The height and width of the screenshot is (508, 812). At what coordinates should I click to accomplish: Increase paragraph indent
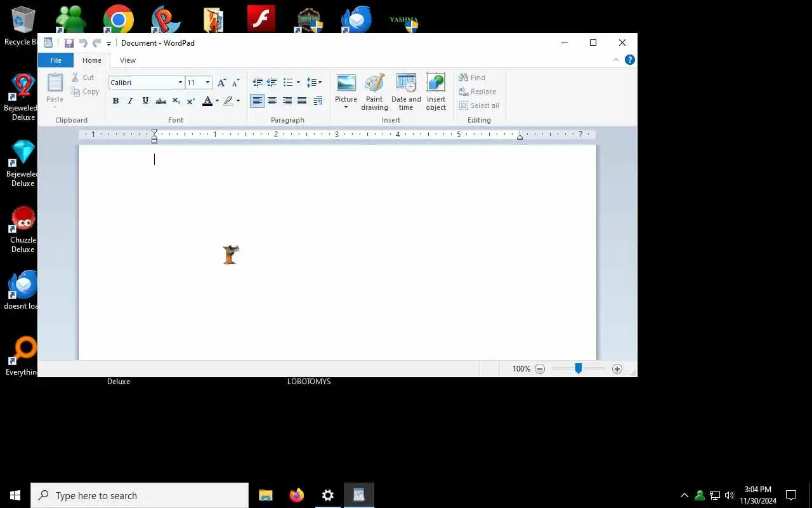(x=272, y=83)
